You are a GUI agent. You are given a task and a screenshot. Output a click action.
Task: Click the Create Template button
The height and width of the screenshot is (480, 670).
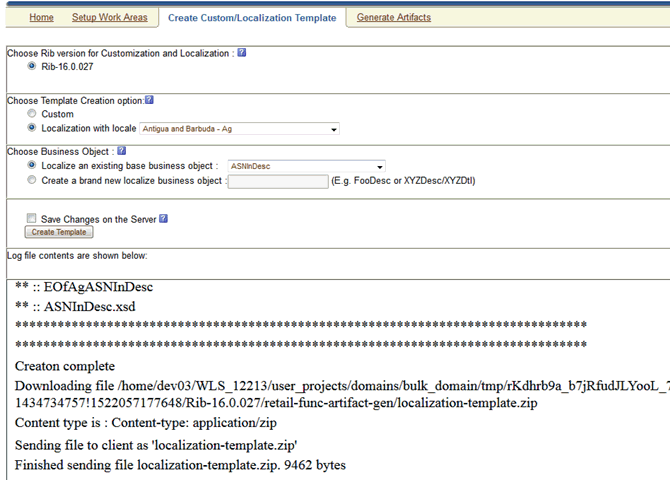pyautogui.click(x=59, y=232)
